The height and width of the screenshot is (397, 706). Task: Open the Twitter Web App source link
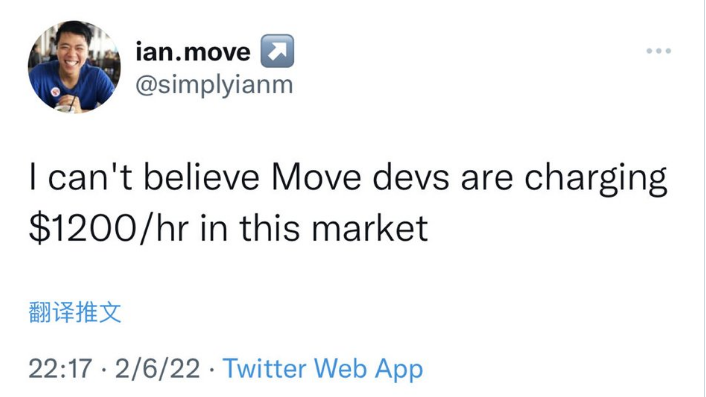323,369
